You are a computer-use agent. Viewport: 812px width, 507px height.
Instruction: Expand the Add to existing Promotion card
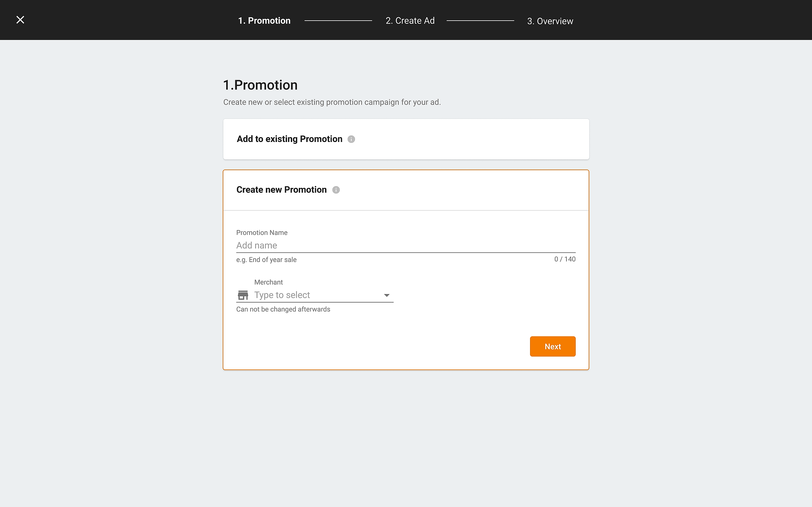coord(406,139)
